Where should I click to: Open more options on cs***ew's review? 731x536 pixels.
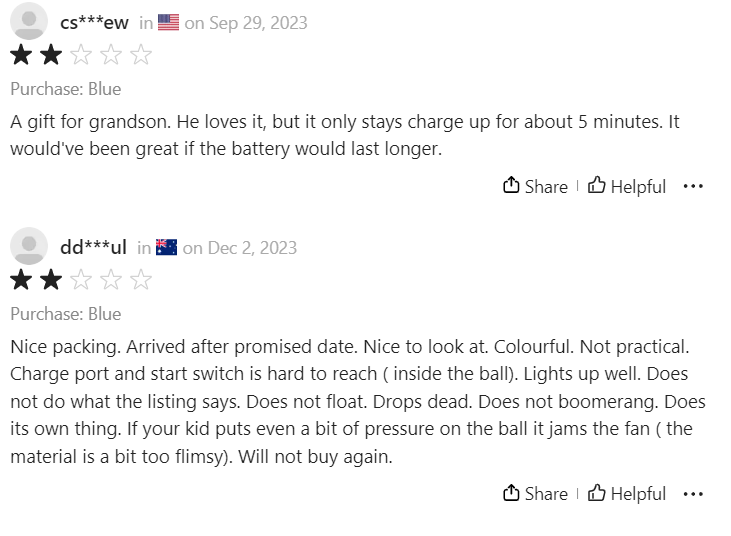coord(693,186)
